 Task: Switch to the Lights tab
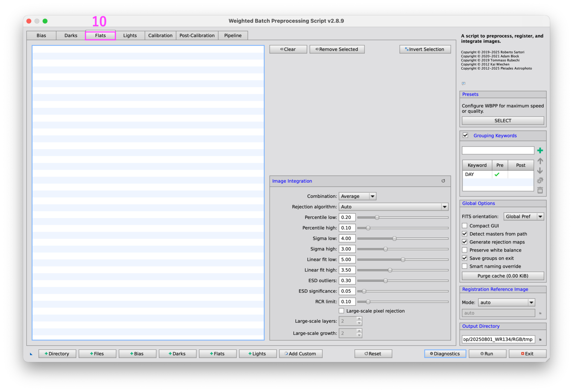(130, 36)
